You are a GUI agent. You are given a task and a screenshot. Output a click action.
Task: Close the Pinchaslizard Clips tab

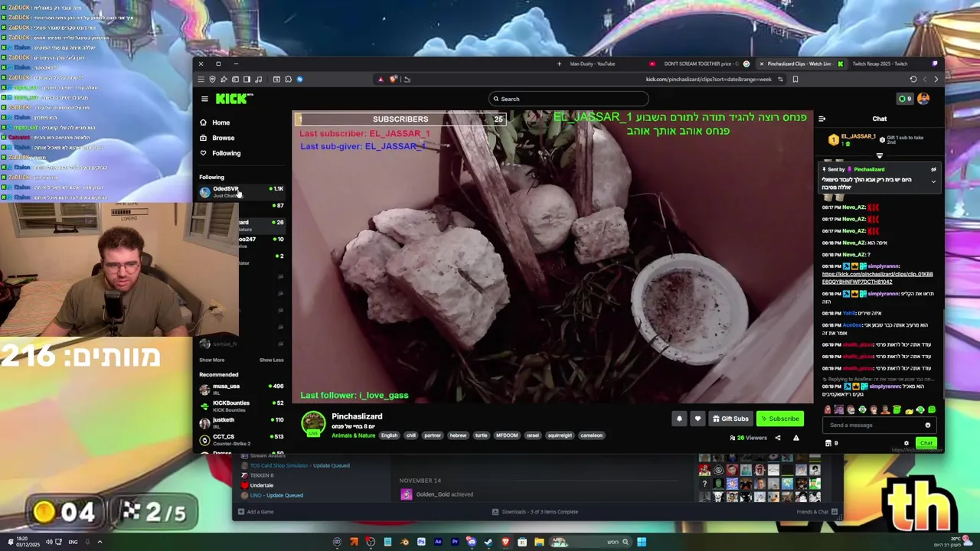pyautogui.click(x=761, y=64)
